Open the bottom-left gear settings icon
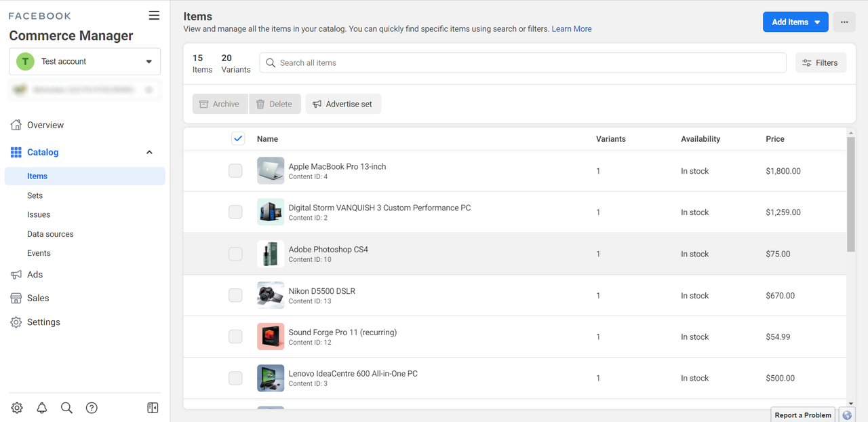 click(x=17, y=408)
